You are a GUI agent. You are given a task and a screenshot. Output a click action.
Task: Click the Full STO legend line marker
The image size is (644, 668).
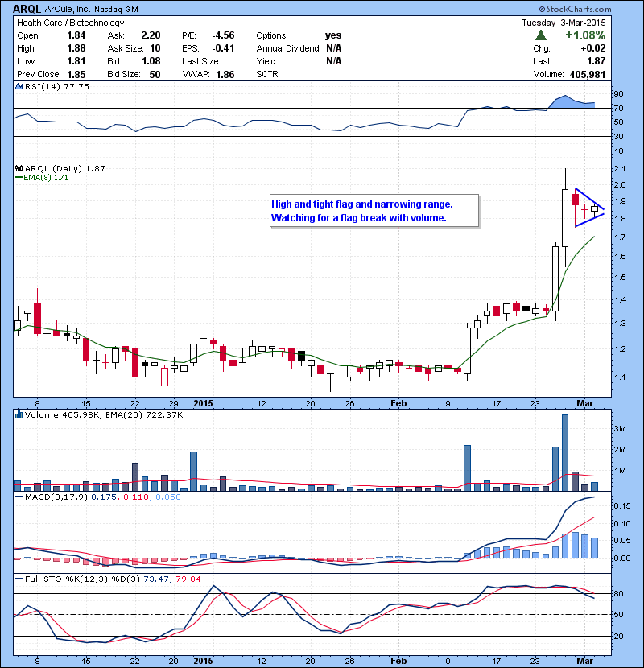point(19,579)
